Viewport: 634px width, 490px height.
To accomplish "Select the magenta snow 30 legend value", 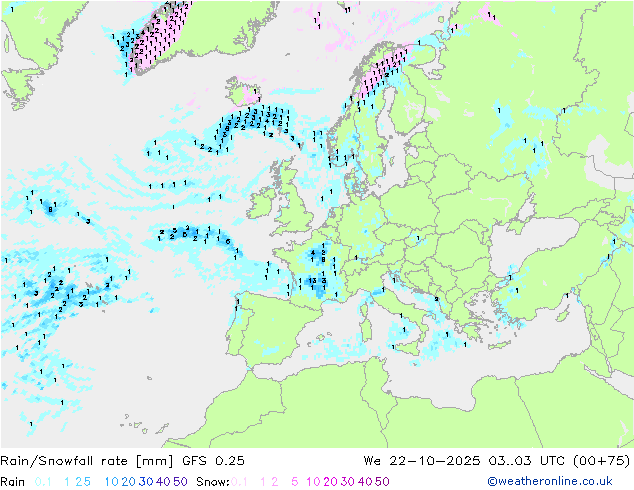I will (x=347, y=482).
